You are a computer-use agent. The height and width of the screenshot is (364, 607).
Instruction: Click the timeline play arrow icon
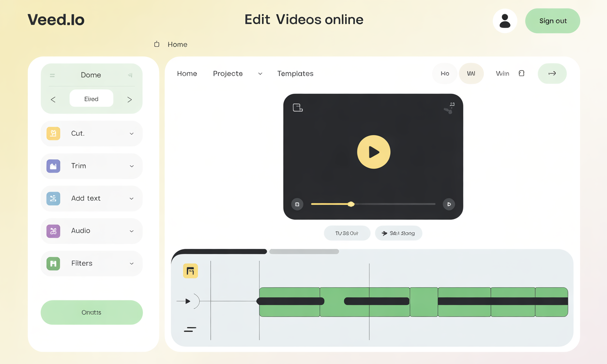pos(188,301)
